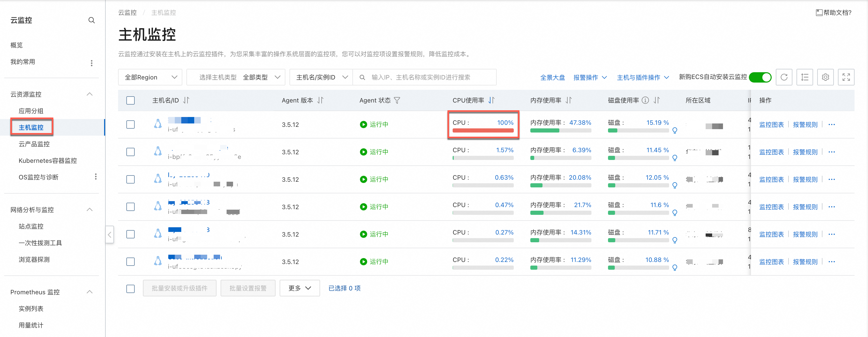Screen dimensions: 868x337
Task: Click the disk hint bulb for 11.45 %
Action: click(x=675, y=158)
